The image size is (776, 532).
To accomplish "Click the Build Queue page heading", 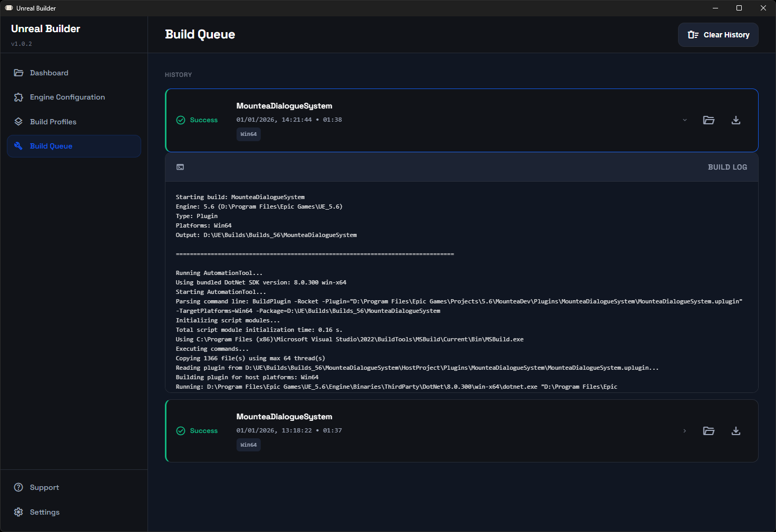I will 200,34.
